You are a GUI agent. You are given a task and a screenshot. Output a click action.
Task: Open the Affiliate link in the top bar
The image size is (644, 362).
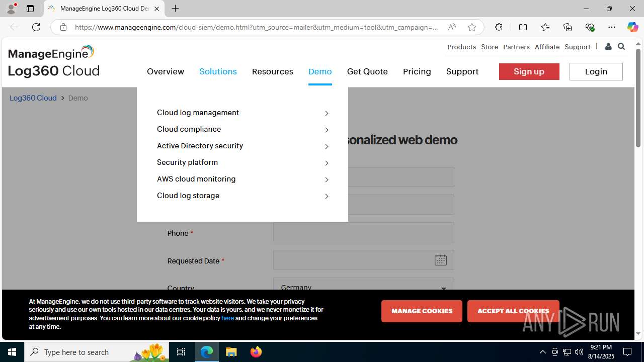point(547,47)
